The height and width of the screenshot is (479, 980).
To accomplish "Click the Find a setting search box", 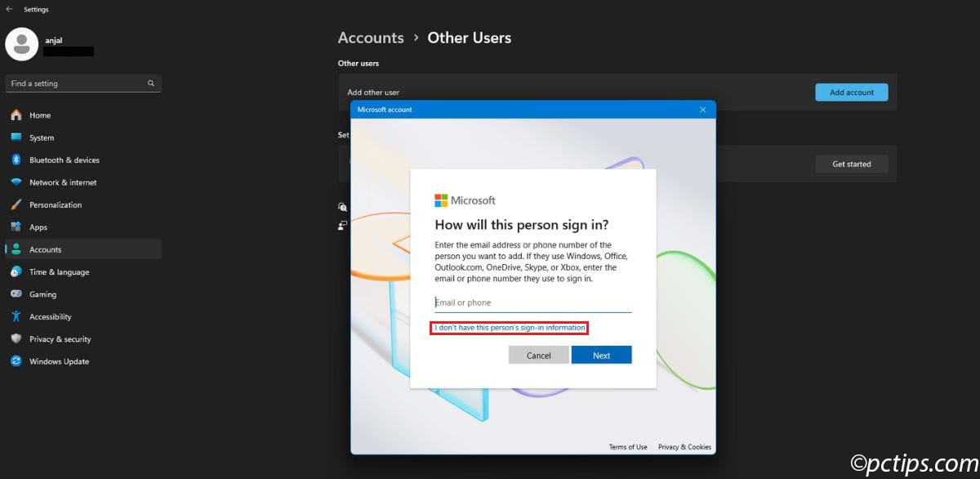I will point(83,83).
